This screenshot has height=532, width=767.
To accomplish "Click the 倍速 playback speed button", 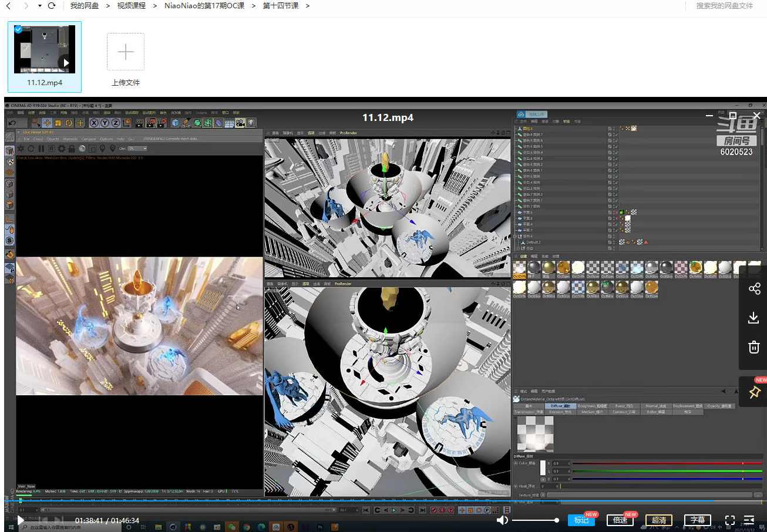I will coord(619,520).
